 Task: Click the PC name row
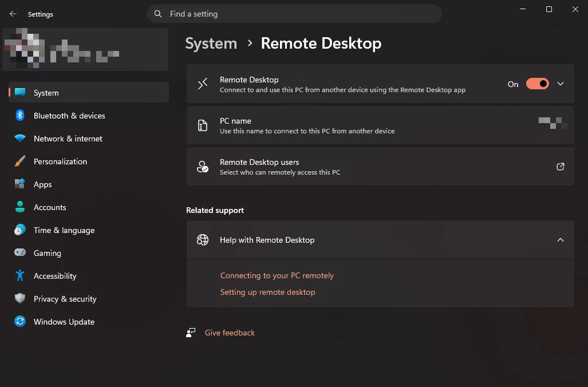[380, 125]
